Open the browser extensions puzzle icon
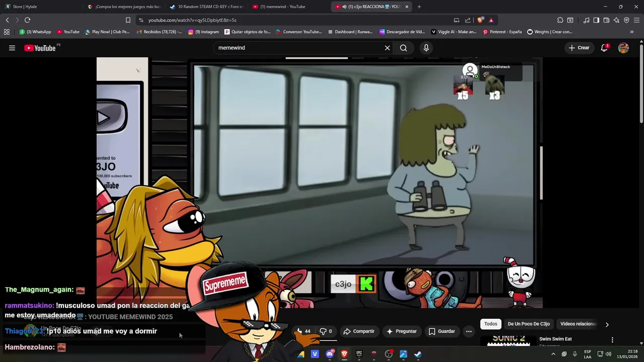Viewport: 644px width, 362px height. click(x=560, y=20)
